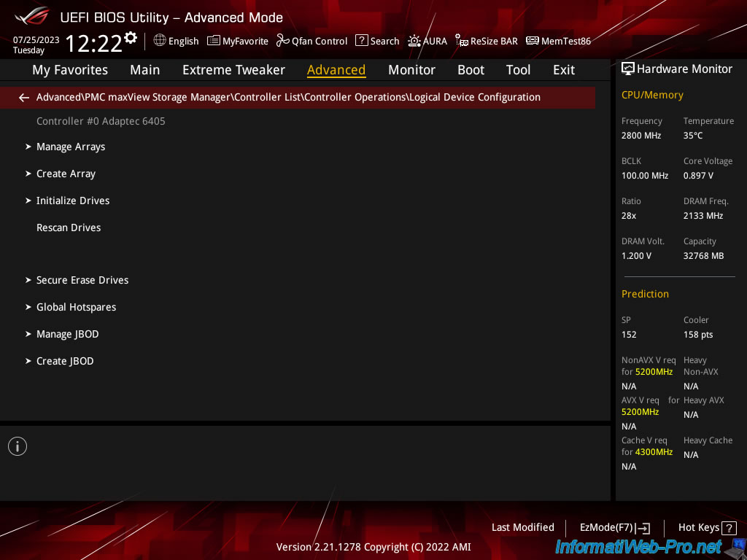Click the Search question mark icon
Viewport: 747px width, 560px height.
point(362,41)
